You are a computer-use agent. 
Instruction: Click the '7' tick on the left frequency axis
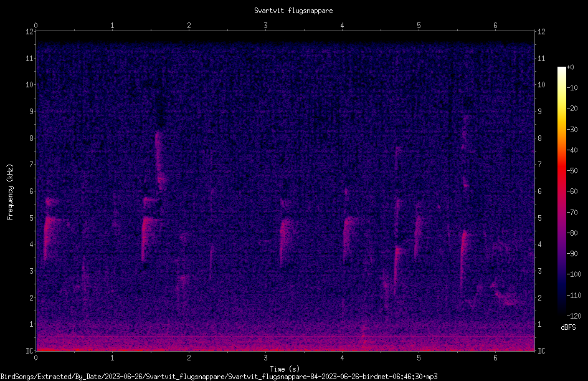[x=32, y=165]
